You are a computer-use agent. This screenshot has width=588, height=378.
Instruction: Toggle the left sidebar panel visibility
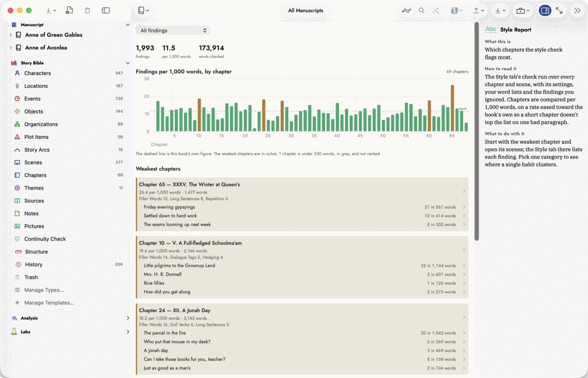(106, 10)
